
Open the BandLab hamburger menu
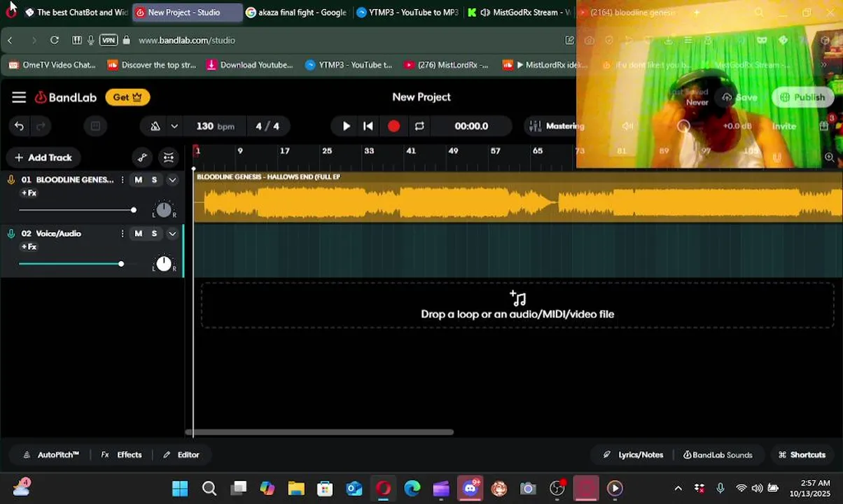pos(19,97)
